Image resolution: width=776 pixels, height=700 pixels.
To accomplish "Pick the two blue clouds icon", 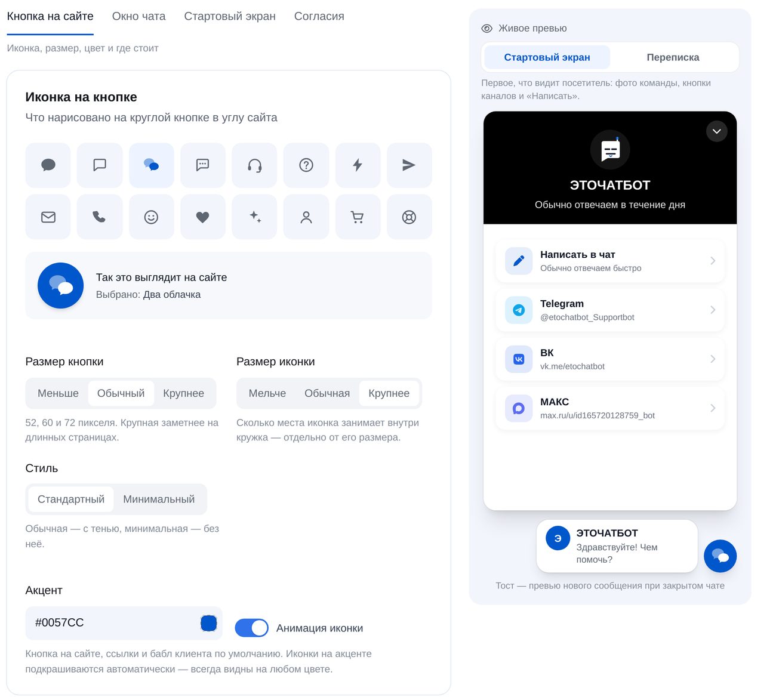I will click(x=152, y=165).
